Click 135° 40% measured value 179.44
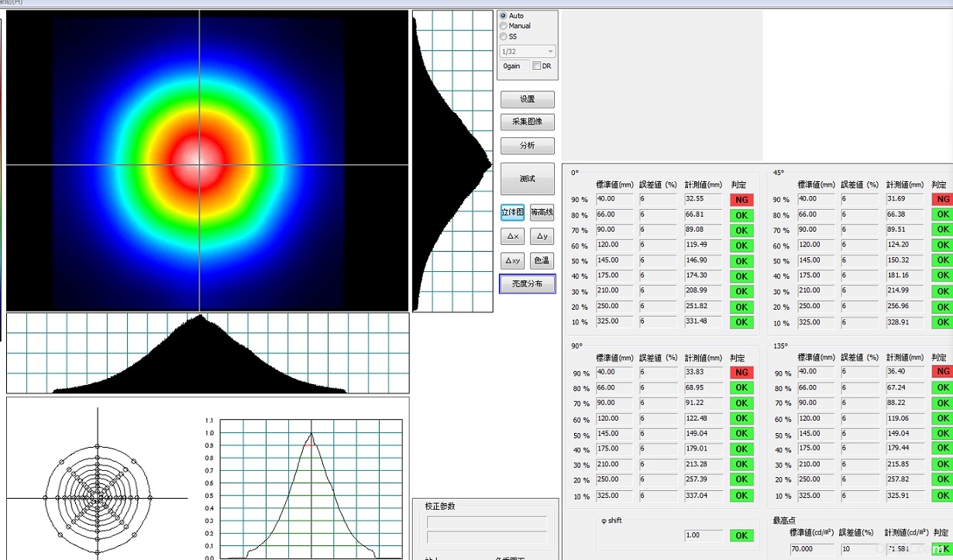953x560 pixels. pos(906,448)
